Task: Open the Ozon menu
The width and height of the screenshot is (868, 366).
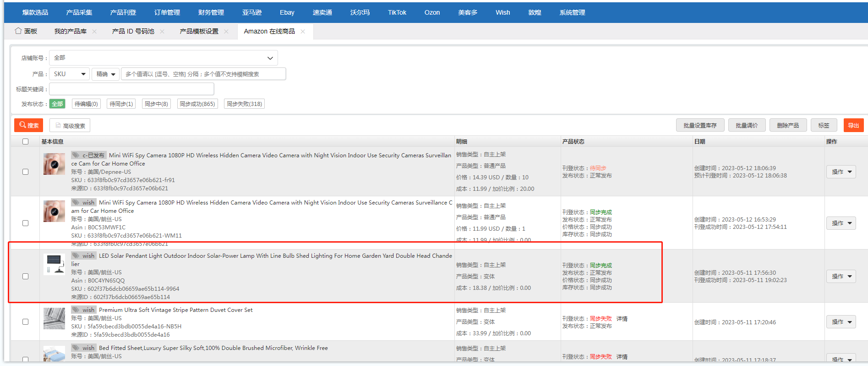Action: 432,12
